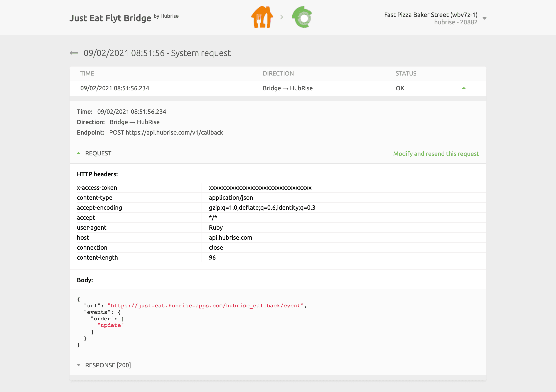Select the x-access-token header value
Image resolution: width=556 pixels, height=392 pixels.
pyautogui.click(x=260, y=188)
